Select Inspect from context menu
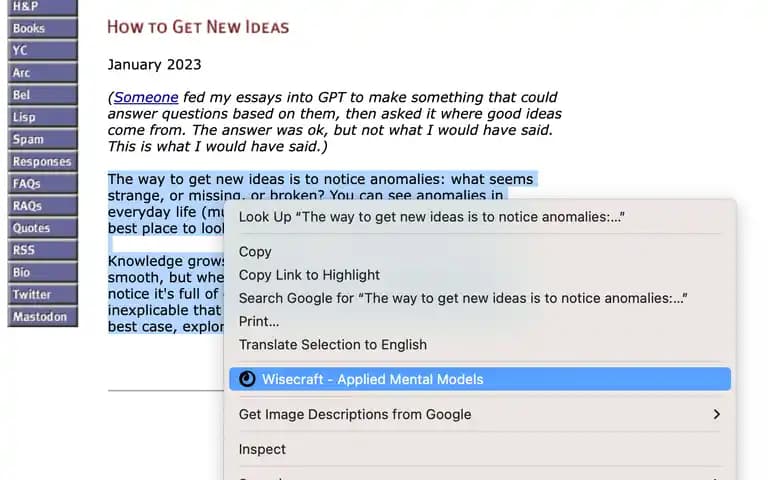Viewport: 768px width, 480px height. coord(480,449)
